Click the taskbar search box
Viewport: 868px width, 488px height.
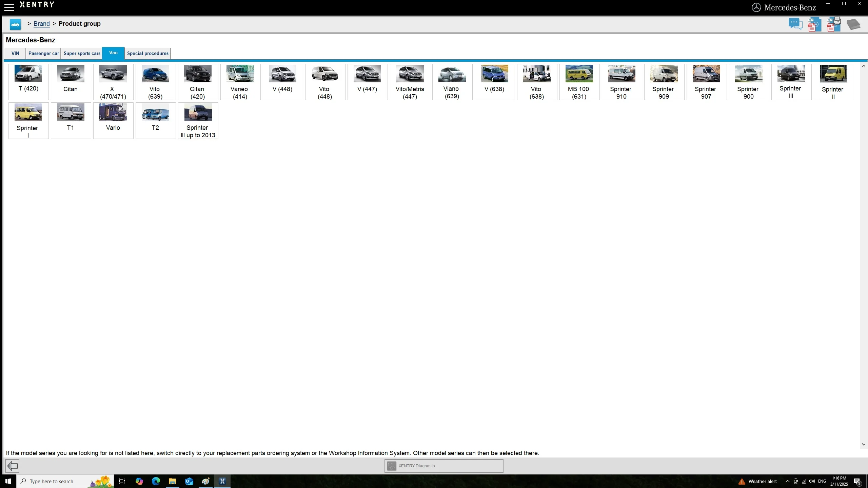point(65,481)
